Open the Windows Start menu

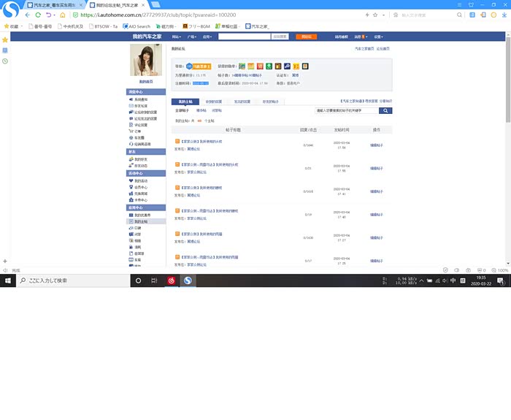pos(7,280)
